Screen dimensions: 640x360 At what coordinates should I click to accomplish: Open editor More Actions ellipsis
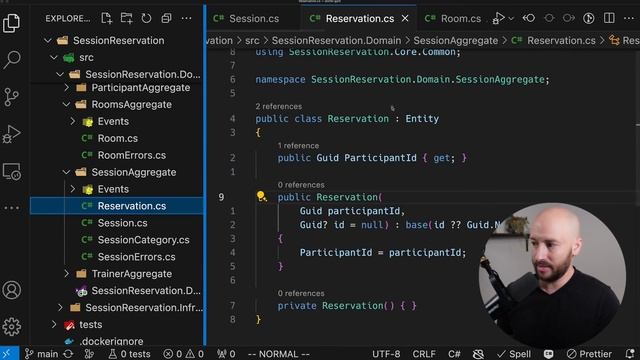pyautogui.click(x=629, y=18)
